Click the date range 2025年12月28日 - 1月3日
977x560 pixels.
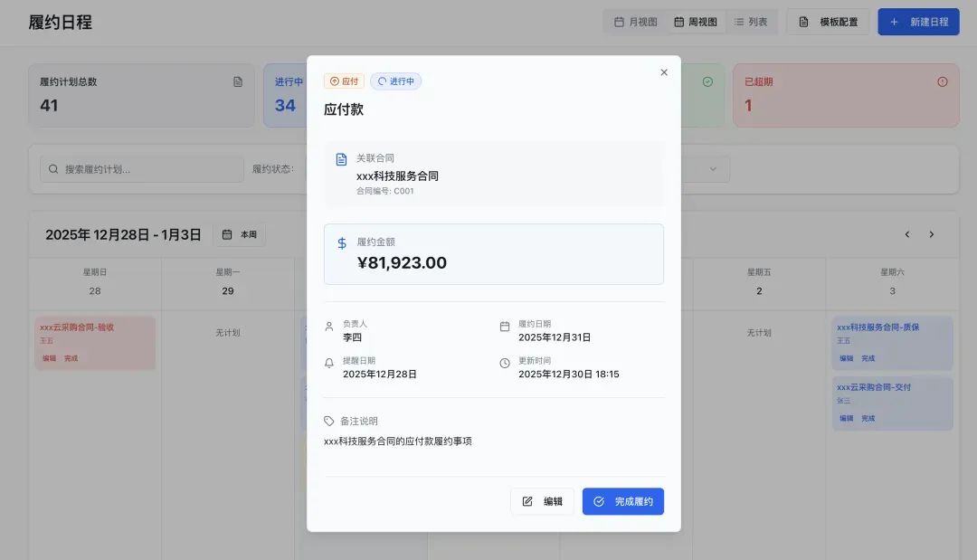pyautogui.click(x=123, y=235)
